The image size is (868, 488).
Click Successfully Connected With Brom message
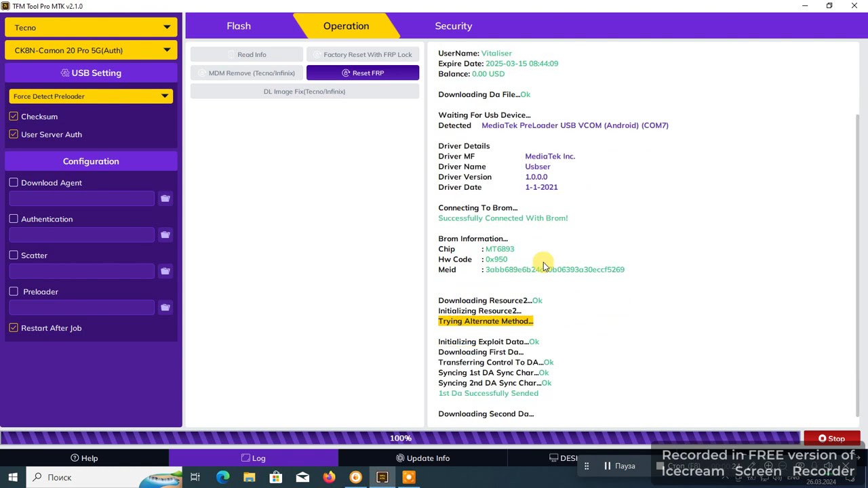point(503,218)
